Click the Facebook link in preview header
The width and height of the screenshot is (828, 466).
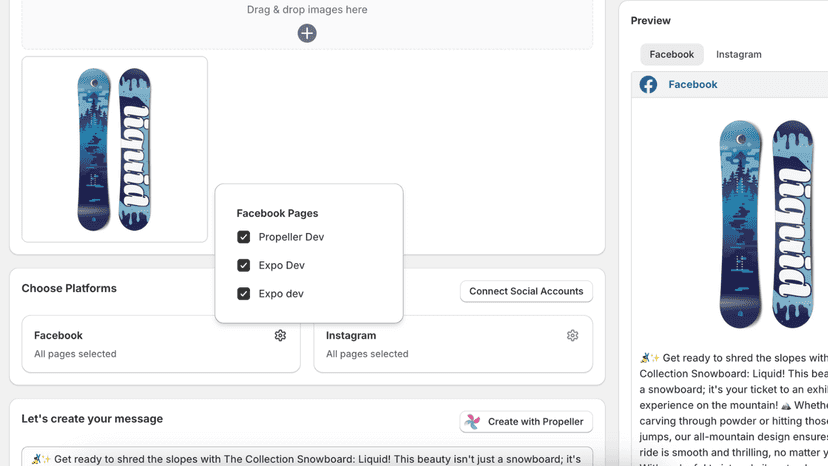(x=693, y=85)
